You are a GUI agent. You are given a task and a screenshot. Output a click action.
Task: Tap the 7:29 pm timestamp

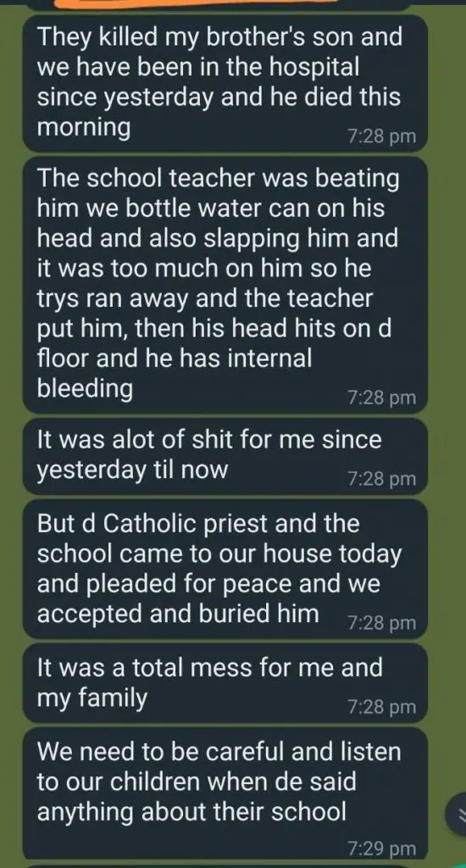(381, 849)
